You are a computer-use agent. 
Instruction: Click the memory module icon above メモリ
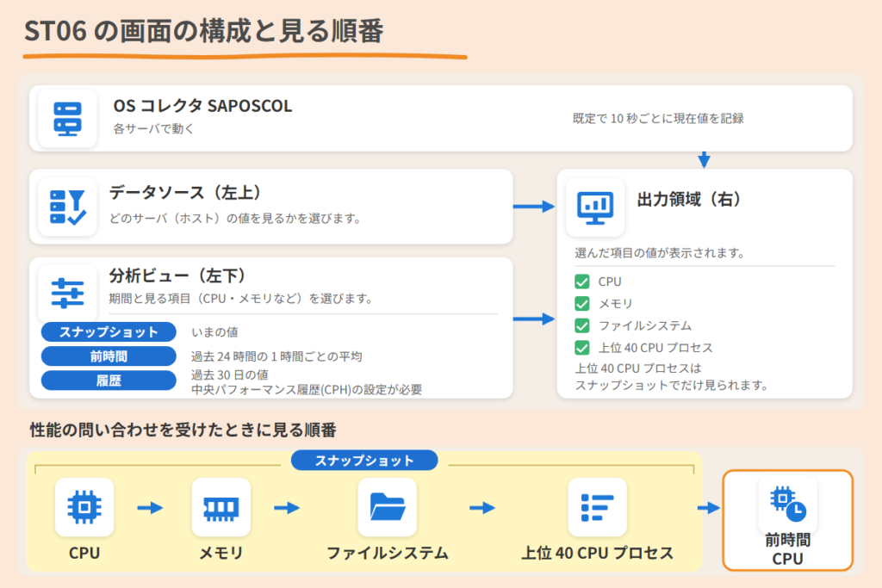tap(221, 508)
